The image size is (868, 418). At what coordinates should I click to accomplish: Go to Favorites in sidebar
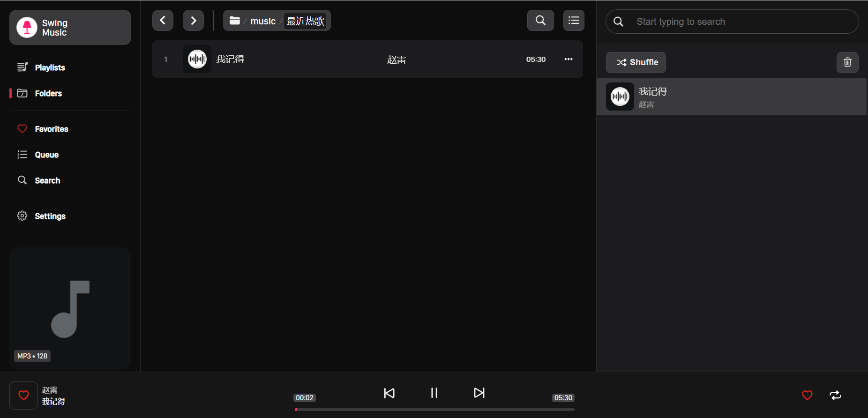point(51,129)
